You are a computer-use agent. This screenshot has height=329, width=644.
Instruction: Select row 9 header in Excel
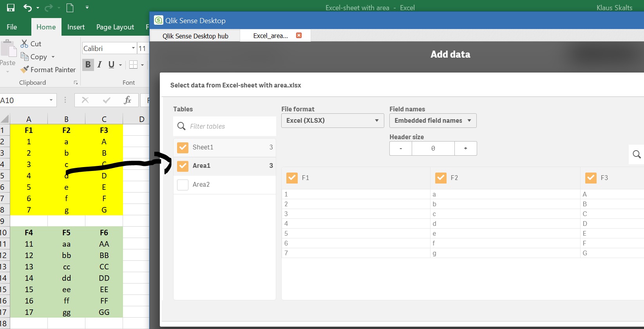[5, 221]
